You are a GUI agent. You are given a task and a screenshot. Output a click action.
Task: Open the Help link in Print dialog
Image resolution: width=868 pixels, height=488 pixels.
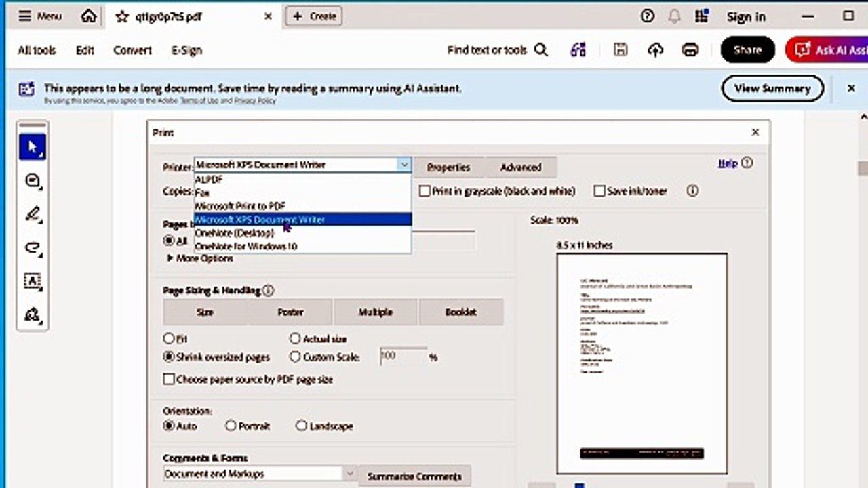pos(728,163)
